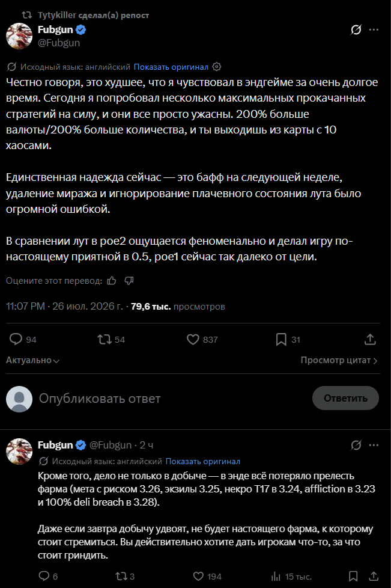Rate translation with thumbs down

click(x=129, y=281)
